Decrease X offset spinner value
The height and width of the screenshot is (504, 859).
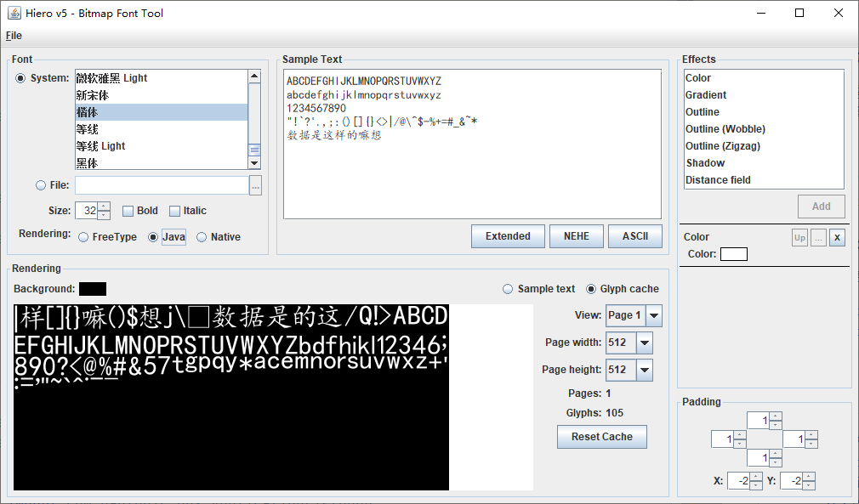tap(756, 485)
